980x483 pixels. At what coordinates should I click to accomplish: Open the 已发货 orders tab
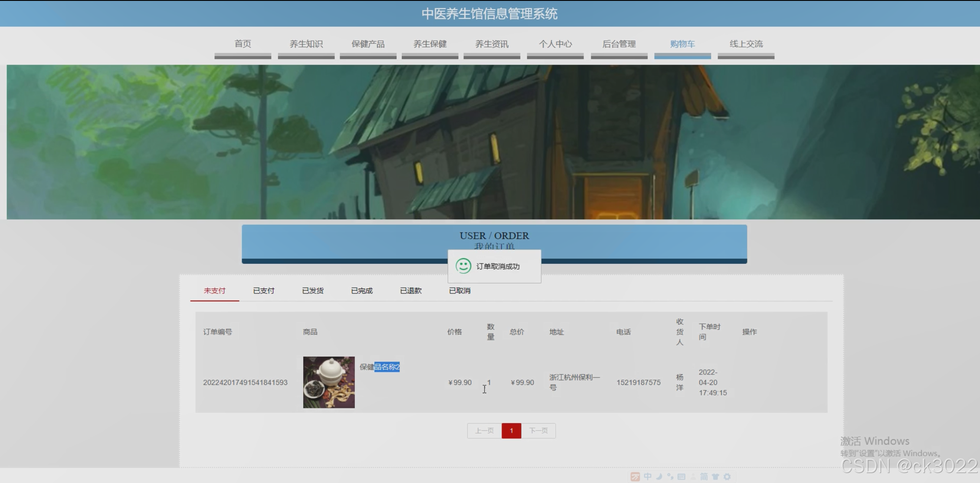click(313, 291)
